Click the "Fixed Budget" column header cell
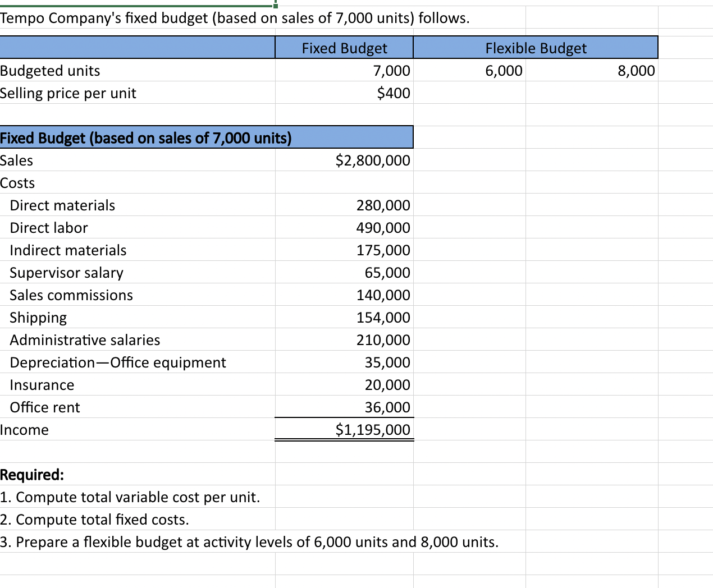The image size is (713, 588). 344,48
